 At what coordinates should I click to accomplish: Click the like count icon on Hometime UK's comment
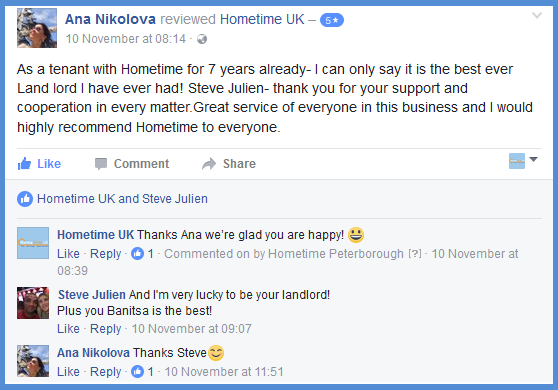pyautogui.click(x=137, y=254)
